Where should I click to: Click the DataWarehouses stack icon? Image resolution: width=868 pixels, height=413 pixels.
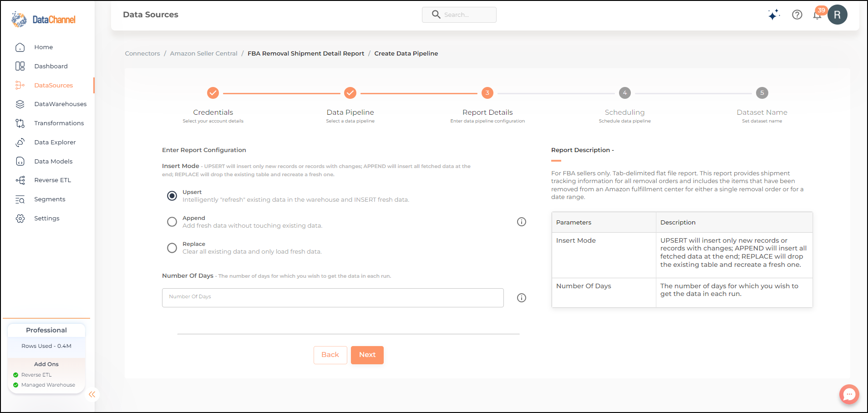[20, 104]
